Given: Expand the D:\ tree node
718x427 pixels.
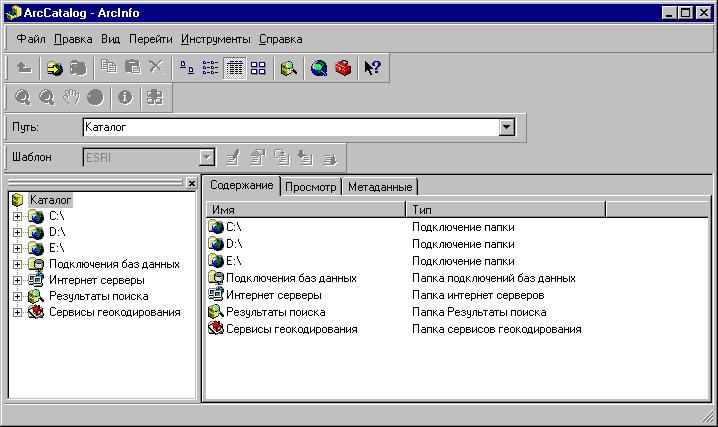Looking at the screenshot, I should click(17, 232).
